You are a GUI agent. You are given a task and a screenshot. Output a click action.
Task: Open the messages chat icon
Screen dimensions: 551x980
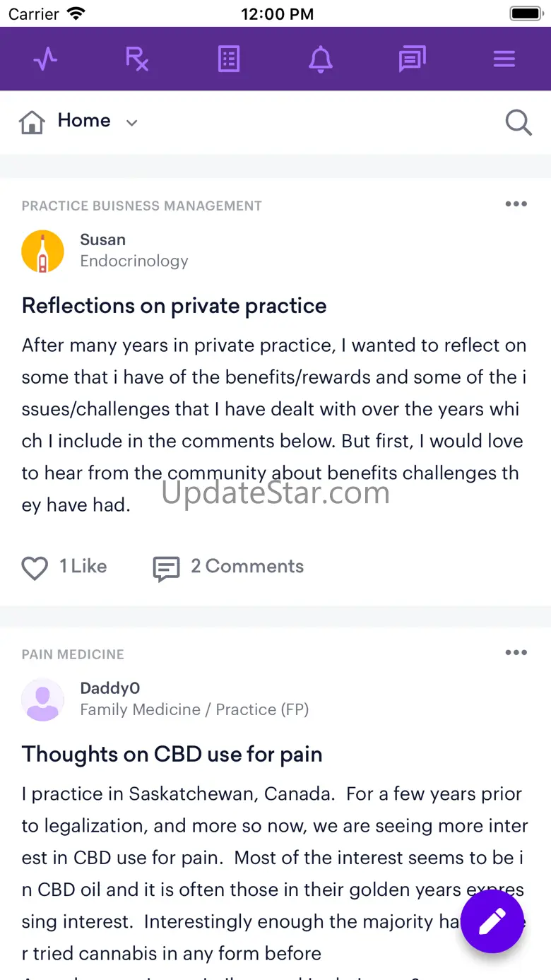(412, 59)
